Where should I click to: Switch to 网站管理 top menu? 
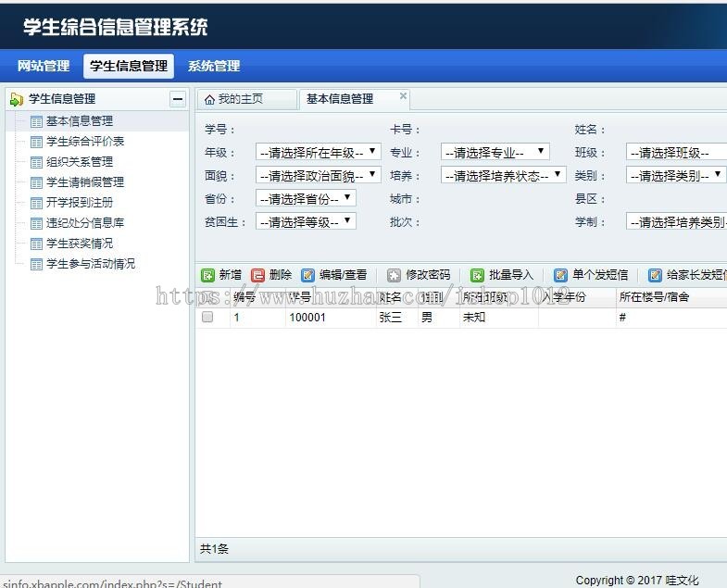tap(44, 66)
